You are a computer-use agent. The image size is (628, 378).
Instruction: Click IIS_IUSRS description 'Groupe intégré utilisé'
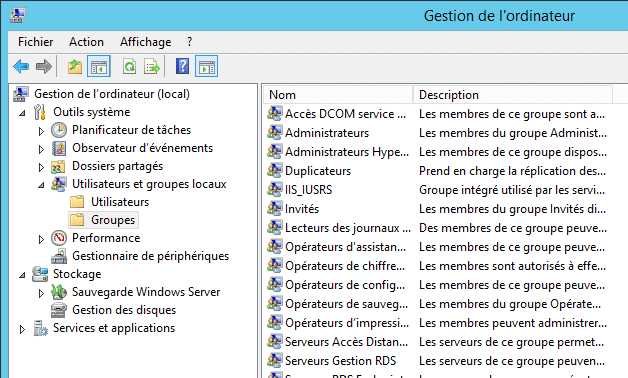(512, 190)
